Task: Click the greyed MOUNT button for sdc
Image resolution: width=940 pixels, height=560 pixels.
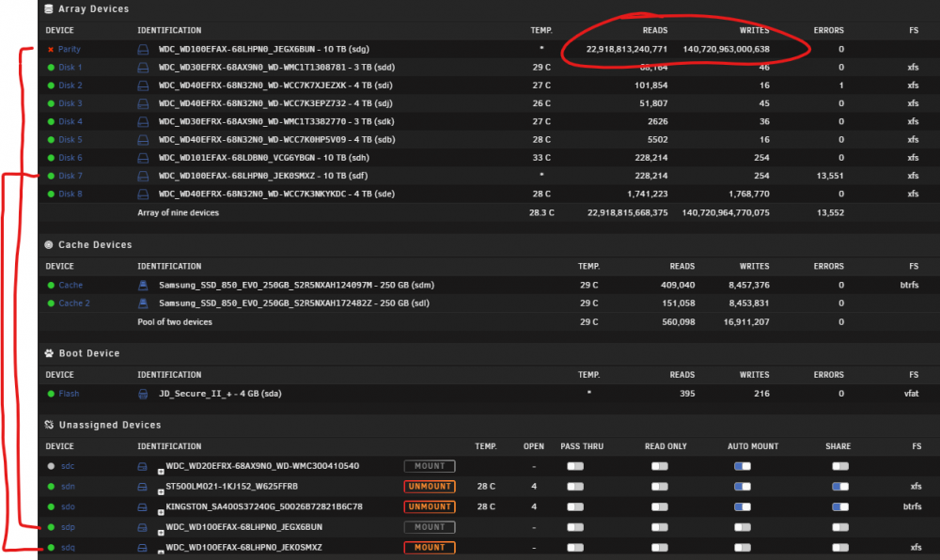Action: (x=430, y=467)
